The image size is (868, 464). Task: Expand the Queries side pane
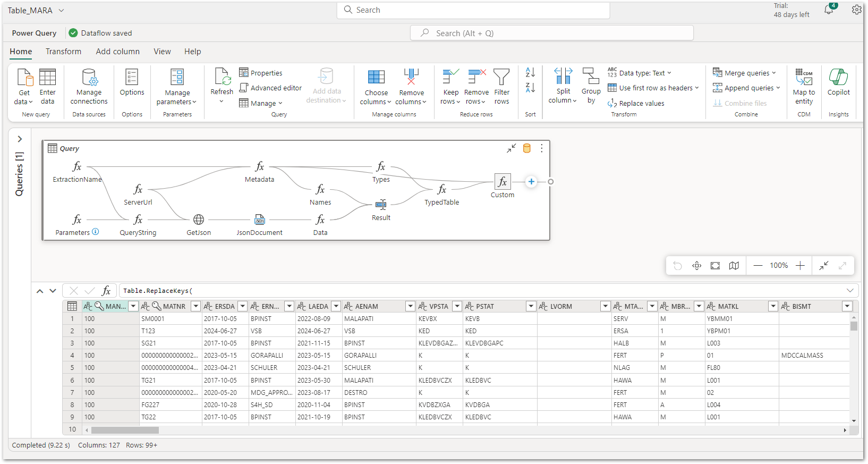(x=20, y=139)
